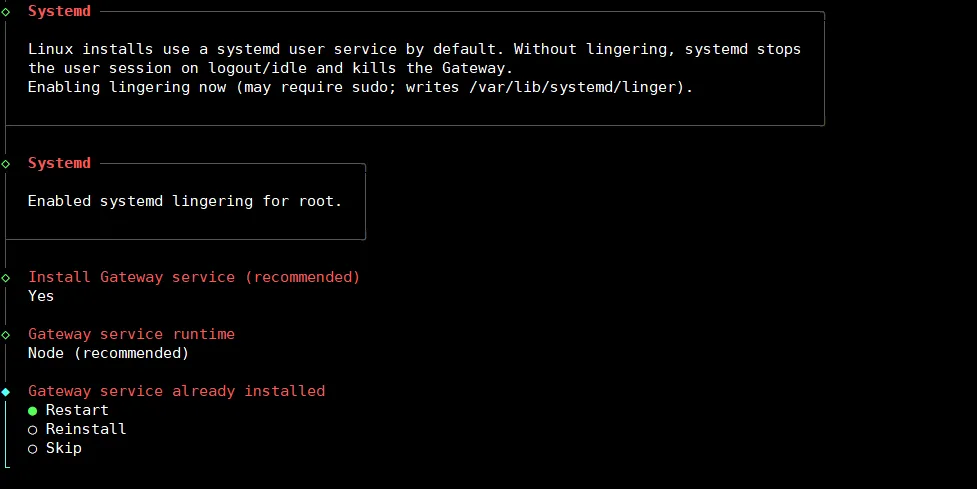Click the diamond marker beside the first Systemd heading
Viewport: 977px width, 489px height.
pos(6,11)
